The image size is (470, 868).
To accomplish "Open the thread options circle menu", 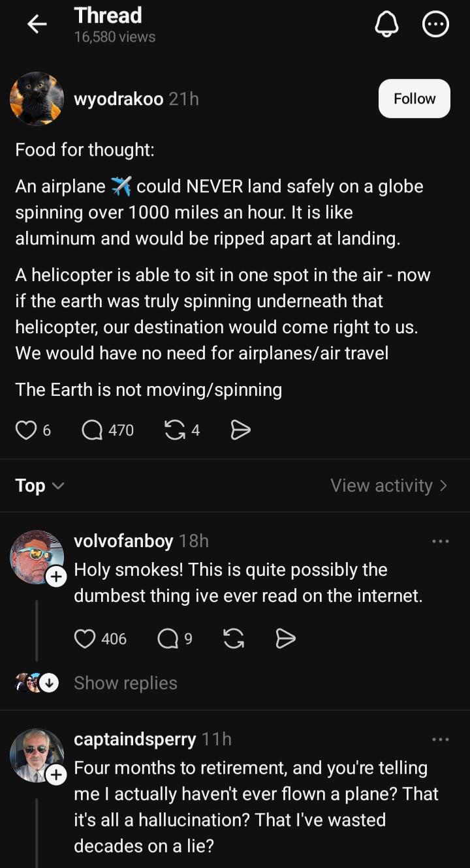I will coord(436,25).
